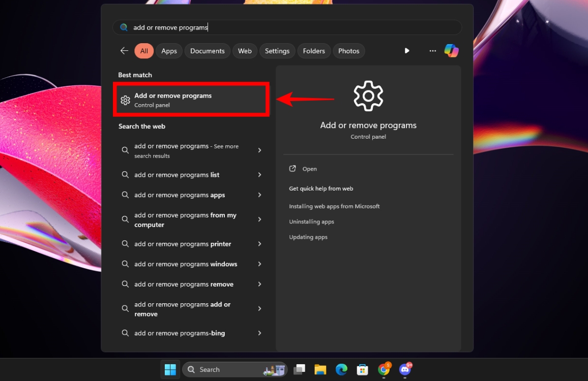Screen dimensions: 588x381
Task: Switch to the Apps search filter
Action: pos(169,50)
